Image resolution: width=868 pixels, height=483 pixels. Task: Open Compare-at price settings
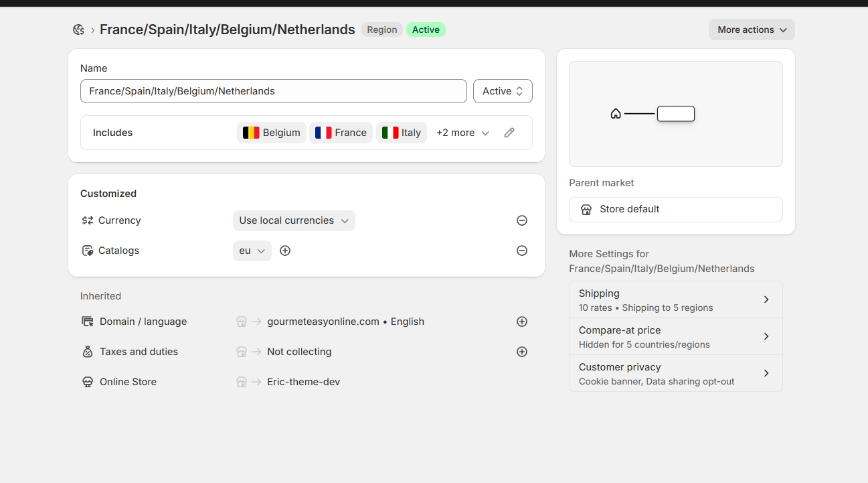pos(675,336)
